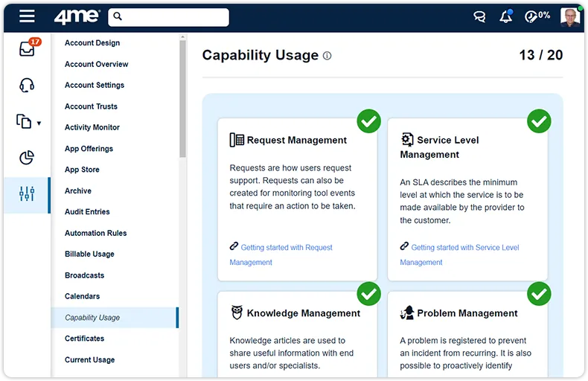The image size is (588, 381).
Task: Click the 4me logo
Action: pyautogui.click(x=77, y=16)
